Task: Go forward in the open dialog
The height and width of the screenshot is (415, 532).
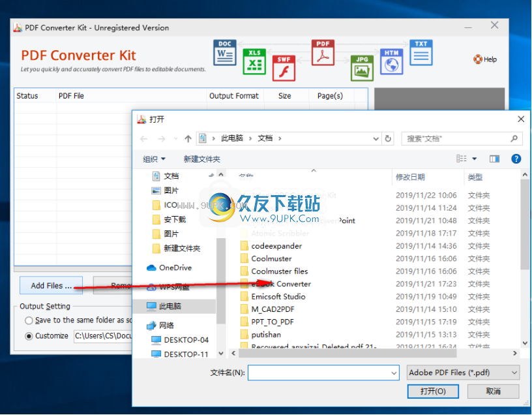Action: pos(162,138)
